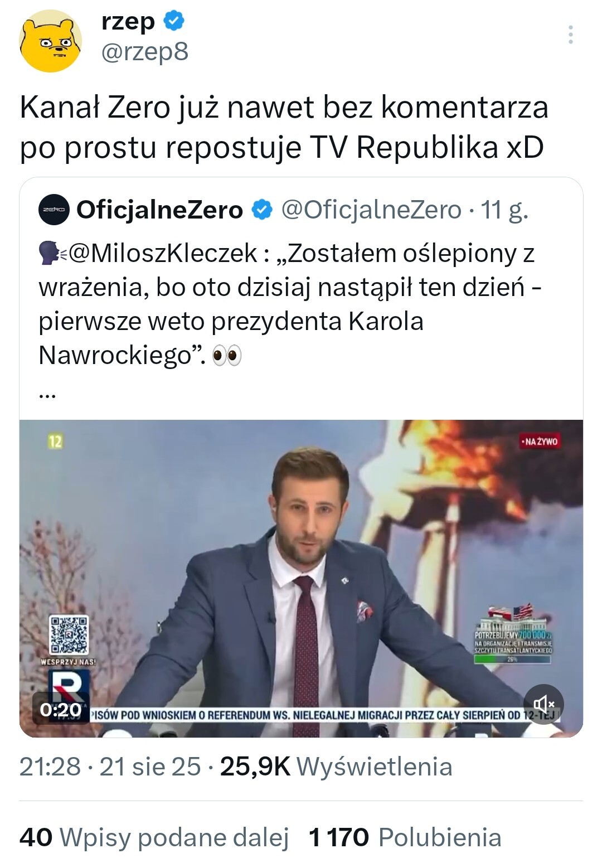The height and width of the screenshot is (868, 602).
Task: Visit the @OficjalneZero handle in quoted post
Action: pos(371,210)
